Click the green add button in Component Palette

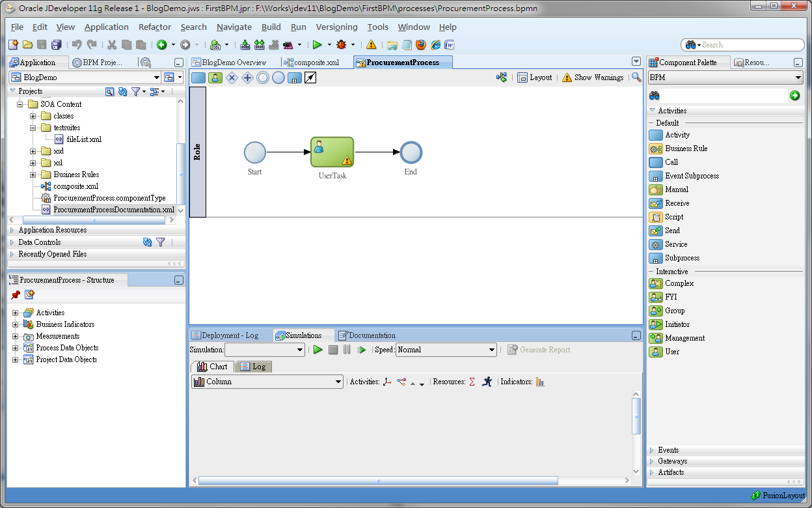pyautogui.click(x=794, y=96)
